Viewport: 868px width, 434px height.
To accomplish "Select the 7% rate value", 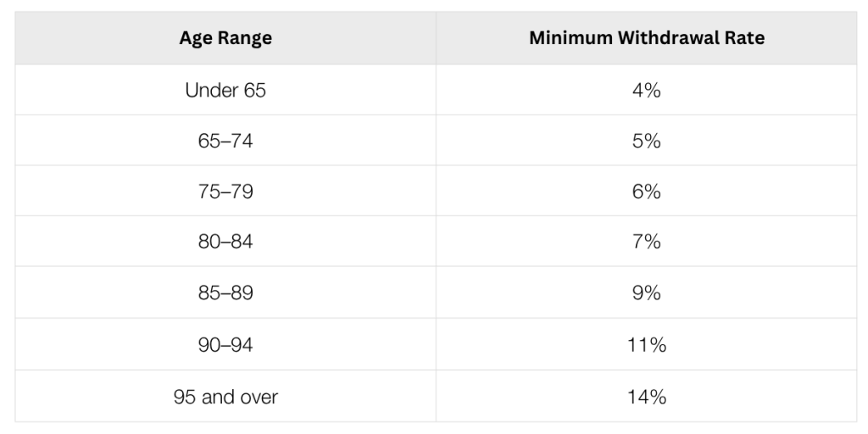I will 646,242.
